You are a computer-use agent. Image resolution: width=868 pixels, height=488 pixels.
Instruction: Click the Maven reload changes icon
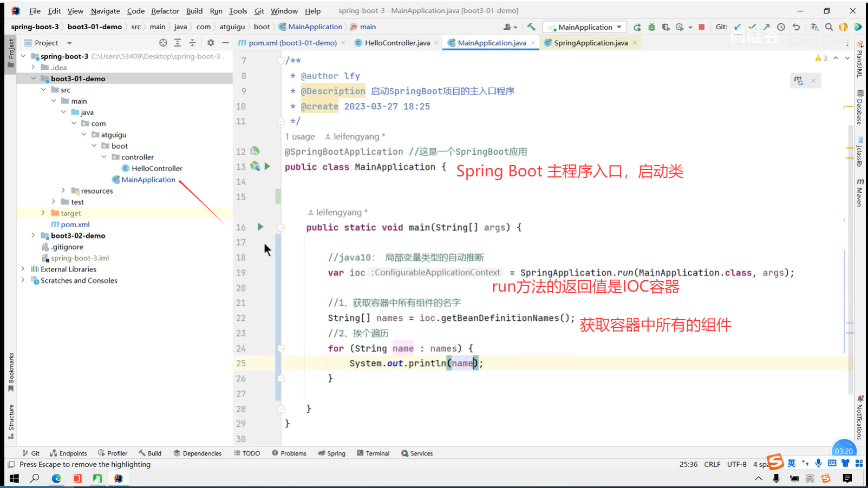[x=798, y=81]
